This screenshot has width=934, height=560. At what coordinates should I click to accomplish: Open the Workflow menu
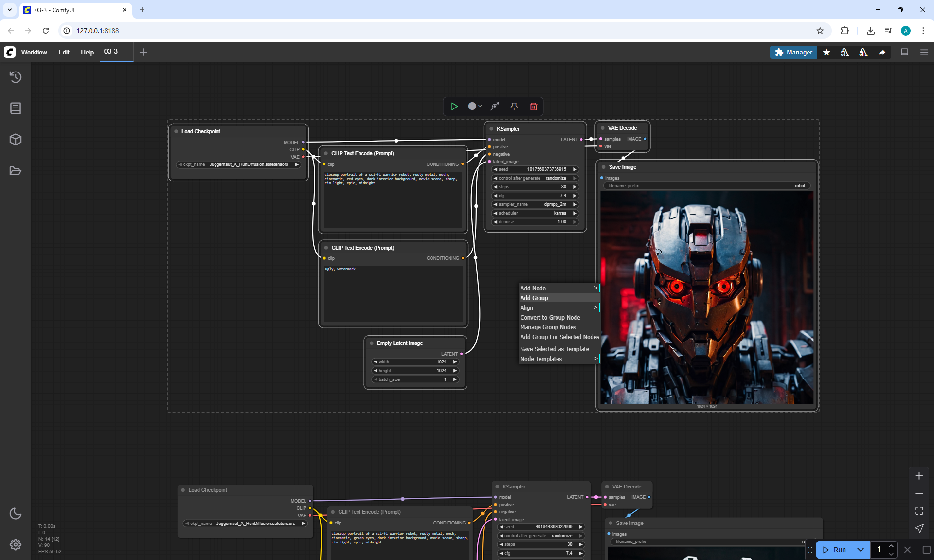34,52
